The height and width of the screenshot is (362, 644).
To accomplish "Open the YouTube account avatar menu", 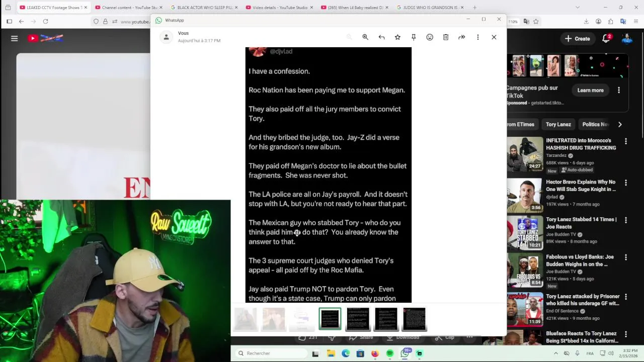I will (627, 39).
